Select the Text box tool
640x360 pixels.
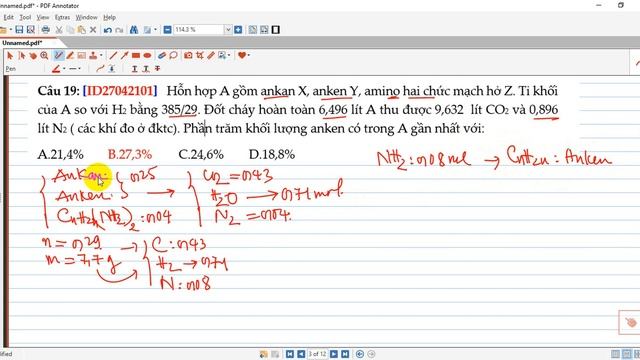[82, 55]
